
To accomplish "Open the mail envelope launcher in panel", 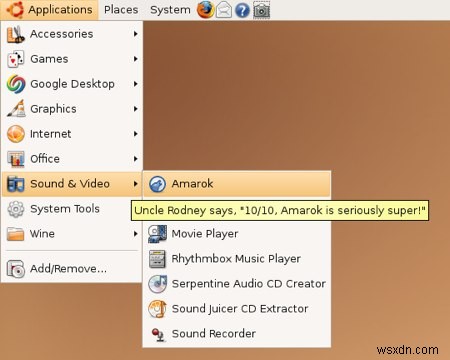I will click(x=224, y=10).
